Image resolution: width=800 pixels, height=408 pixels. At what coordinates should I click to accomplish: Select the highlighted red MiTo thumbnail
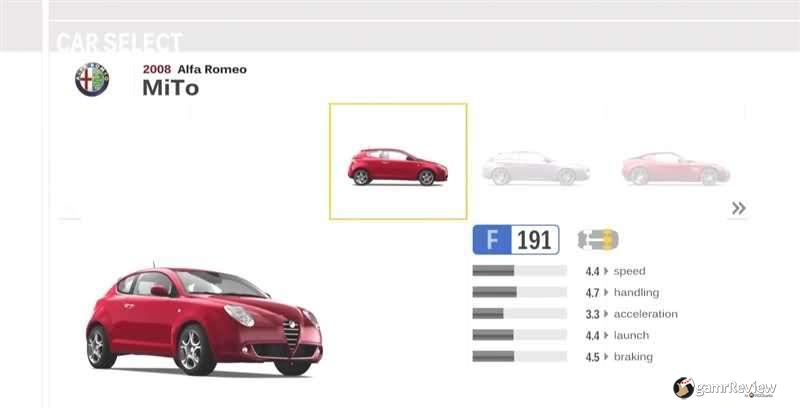point(398,162)
